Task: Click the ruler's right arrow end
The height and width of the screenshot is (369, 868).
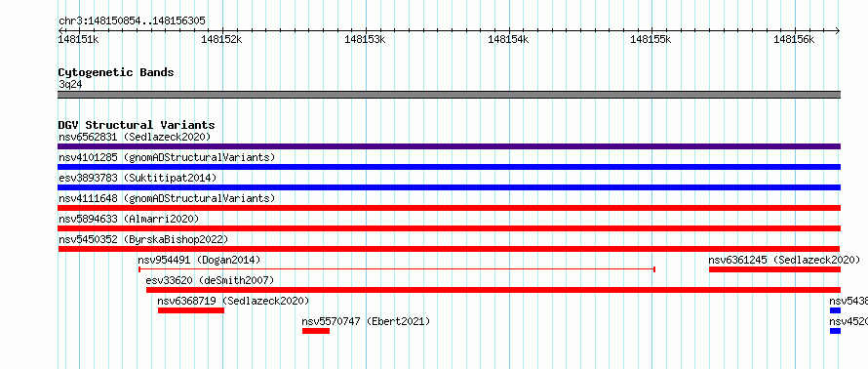Action: [x=838, y=30]
